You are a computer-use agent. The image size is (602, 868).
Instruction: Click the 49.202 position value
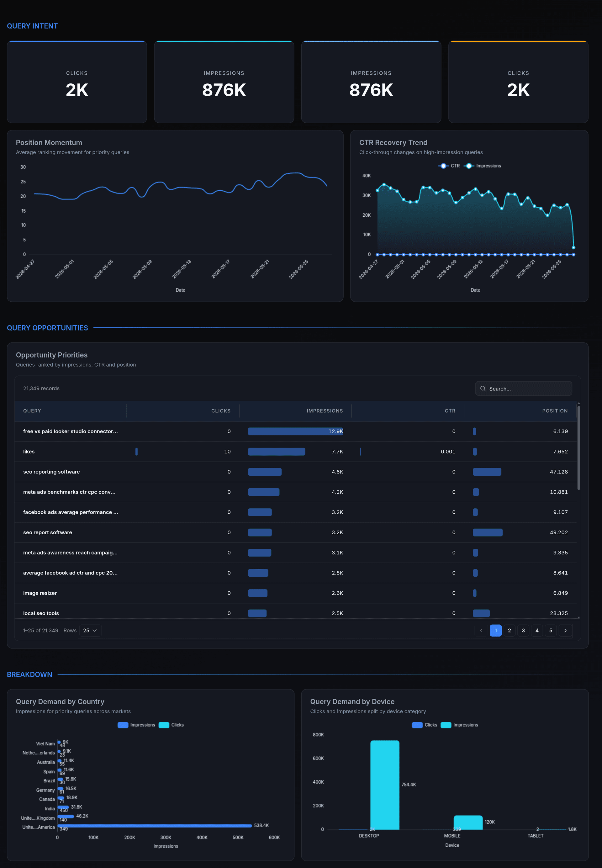tap(559, 533)
